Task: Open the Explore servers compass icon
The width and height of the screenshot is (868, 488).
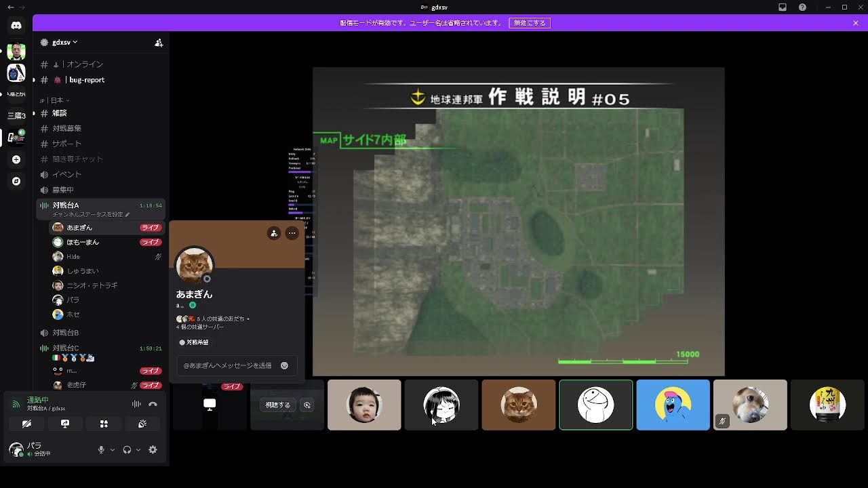Action: [16, 181]
